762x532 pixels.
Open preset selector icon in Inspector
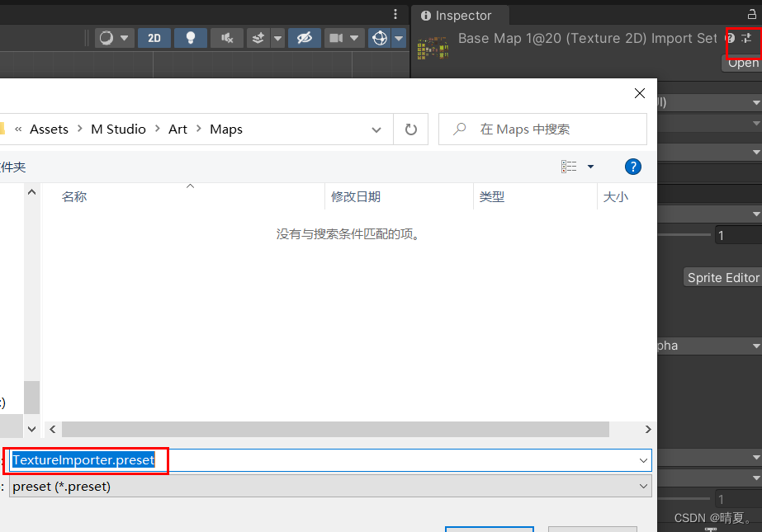746,38
